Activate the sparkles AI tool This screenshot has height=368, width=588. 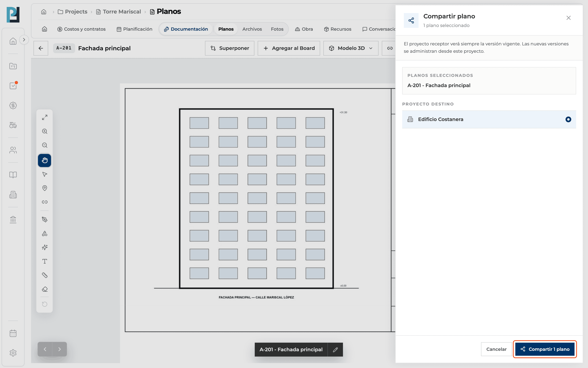click(45, 248)
